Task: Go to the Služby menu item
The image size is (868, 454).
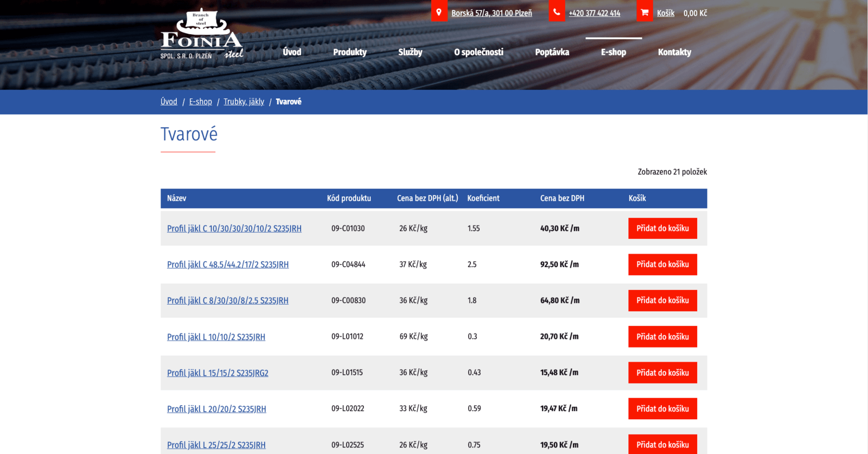Action: coord(410,52)
